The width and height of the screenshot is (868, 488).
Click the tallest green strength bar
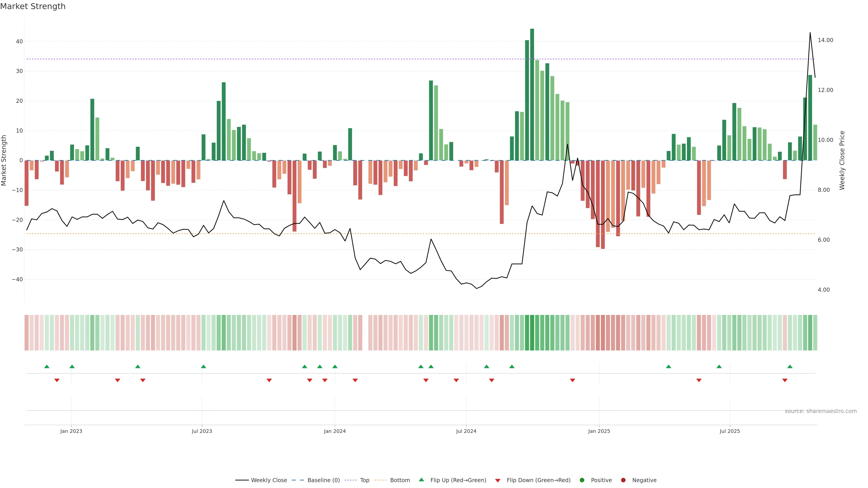pyautogui.click(x=532, y=94)
